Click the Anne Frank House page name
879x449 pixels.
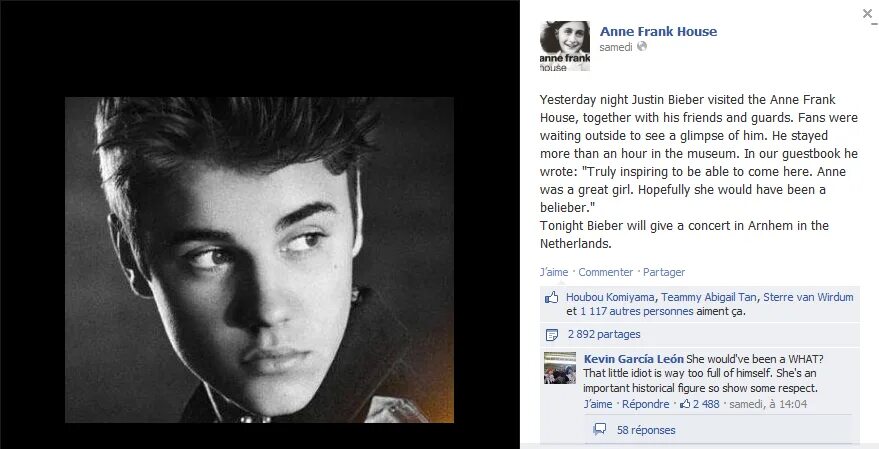tap(658, 32)
